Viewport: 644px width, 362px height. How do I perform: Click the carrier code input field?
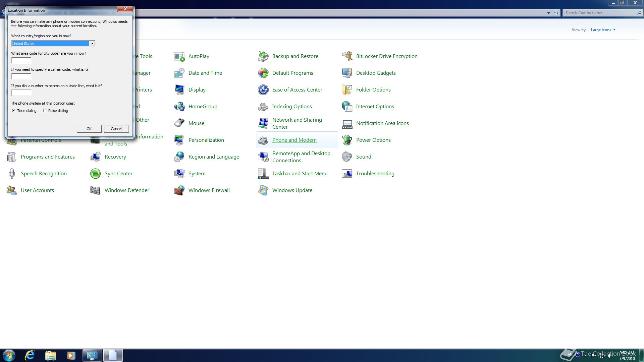pos(21,76)
